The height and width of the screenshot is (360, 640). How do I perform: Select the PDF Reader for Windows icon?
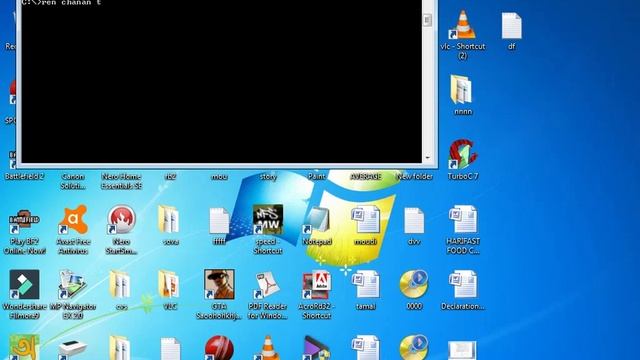coord(268,284)
